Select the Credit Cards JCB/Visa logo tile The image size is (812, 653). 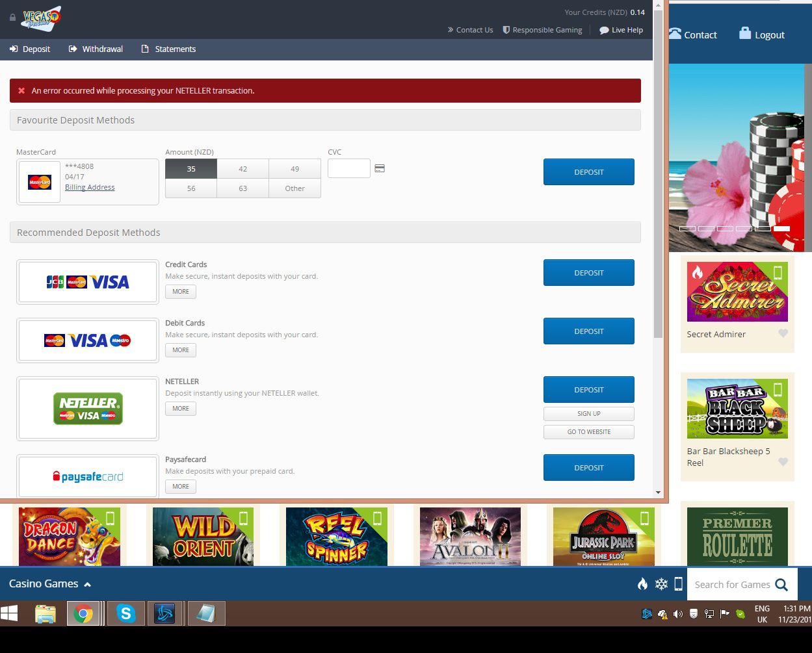pyautogui.click(x=88, y=282)
